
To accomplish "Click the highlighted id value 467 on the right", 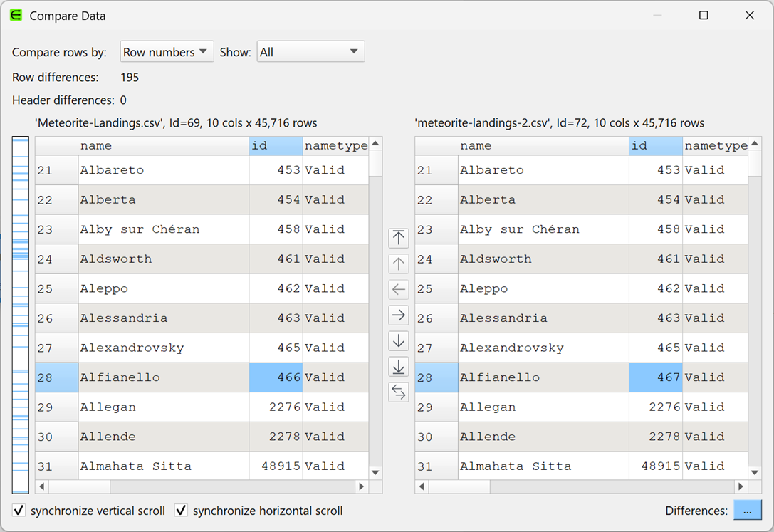I will point(655,377).
